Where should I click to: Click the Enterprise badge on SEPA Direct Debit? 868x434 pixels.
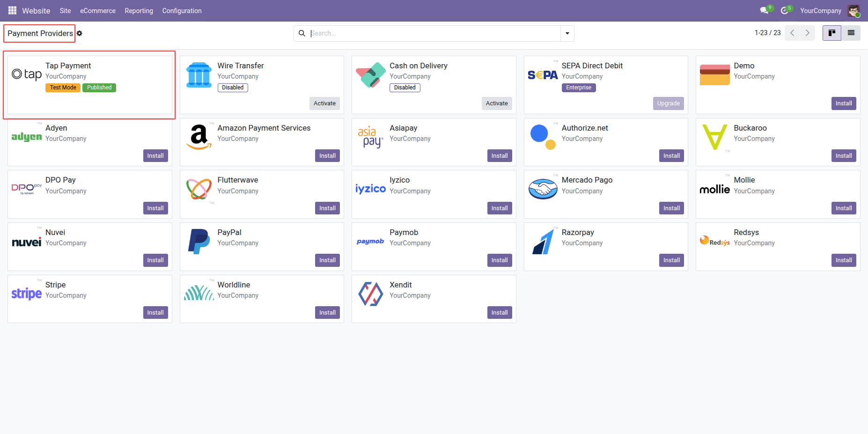579,88
